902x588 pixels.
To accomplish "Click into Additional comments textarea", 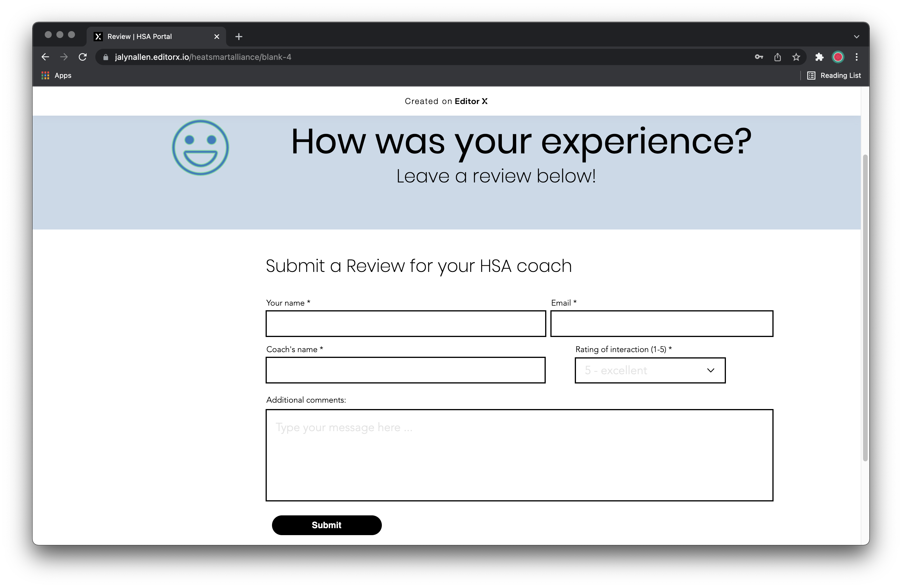I will (x=519, y=455).
